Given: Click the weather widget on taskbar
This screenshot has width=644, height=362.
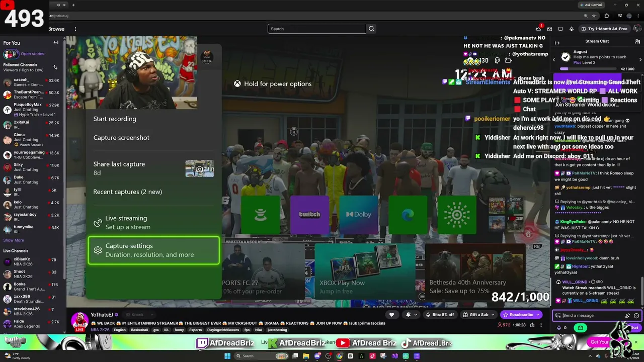Looking at the screenshot, I should (17, 356).
